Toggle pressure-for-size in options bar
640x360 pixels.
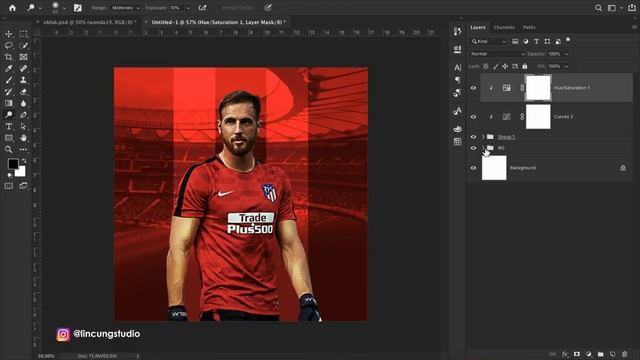(x=268, y=7)
